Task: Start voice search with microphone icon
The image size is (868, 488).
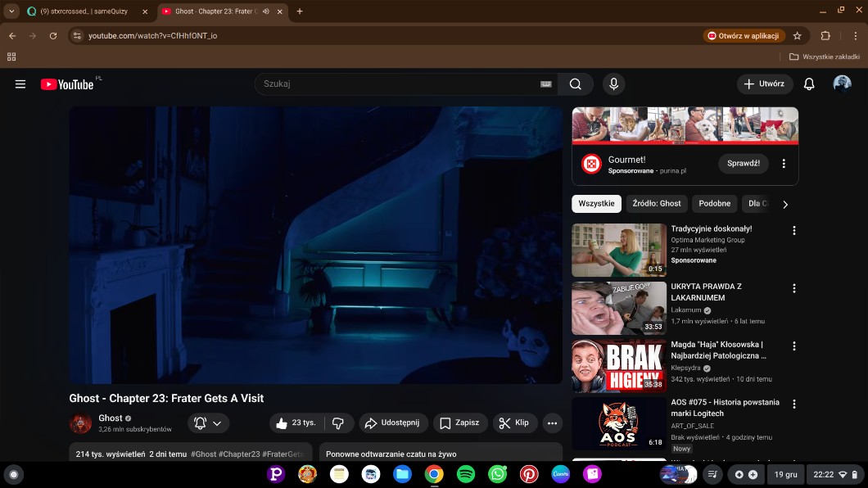Action: click(x=613, y=84)
